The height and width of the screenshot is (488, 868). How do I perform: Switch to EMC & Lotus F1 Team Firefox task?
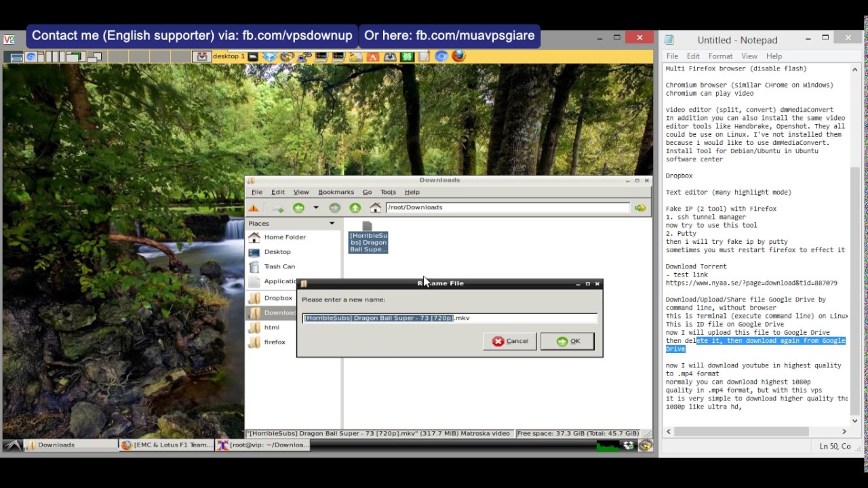pyautogui.click(x=166, y=445)
